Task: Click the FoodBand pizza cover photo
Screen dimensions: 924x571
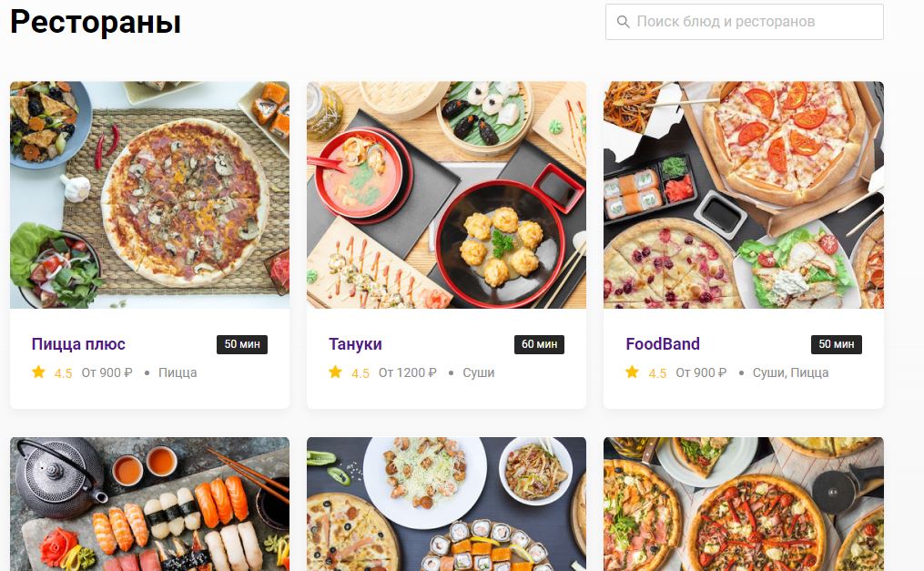Action: pos(743,194)
